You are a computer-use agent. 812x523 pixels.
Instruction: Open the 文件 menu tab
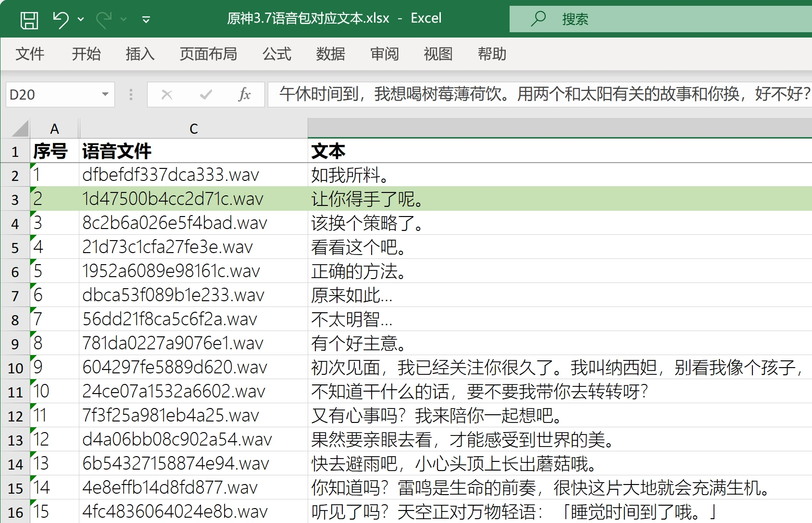pyautogui.click(x=30, y=54)
